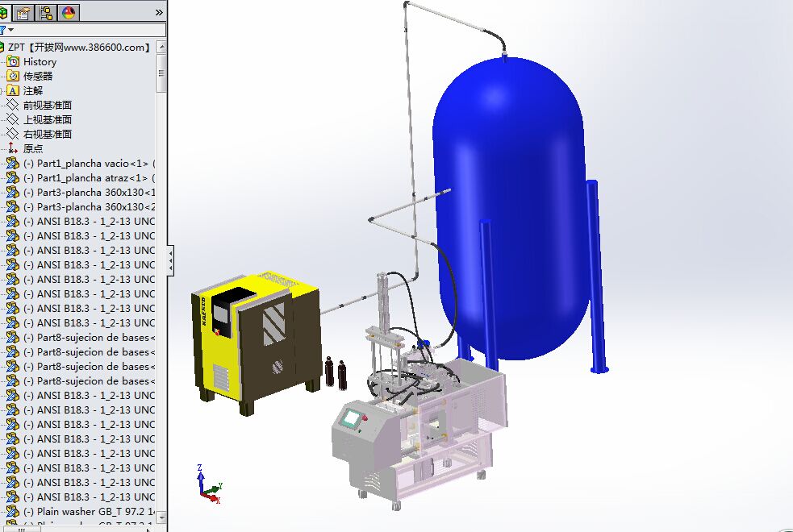The image size is (793, 532).
Task: Click the History folder icon
Action: click(x=13, y=62)
